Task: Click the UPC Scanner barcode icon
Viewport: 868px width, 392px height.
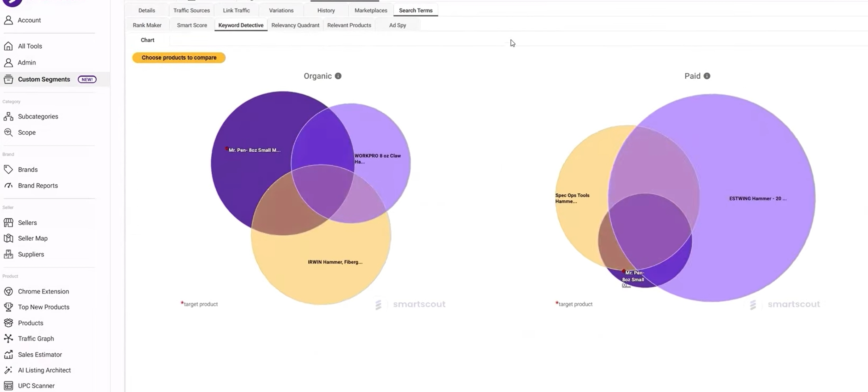Action: [8, 386]
